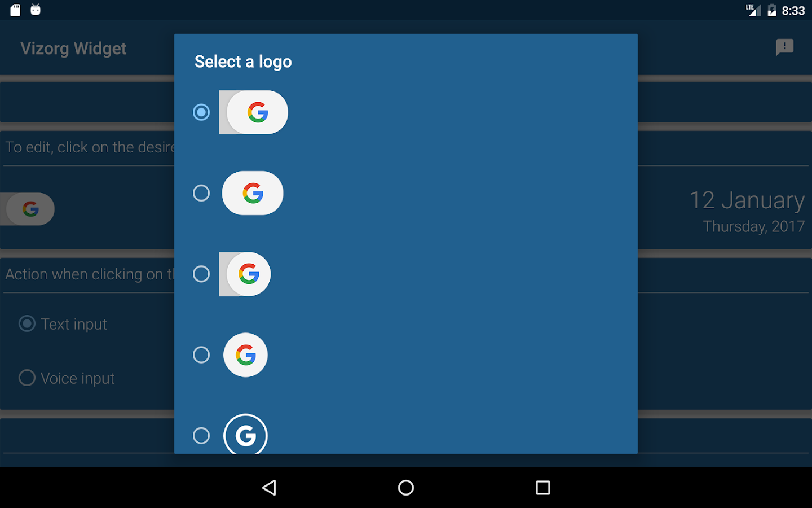
Task: Tap the Android Home navigation button
Action: coord(406,488)
